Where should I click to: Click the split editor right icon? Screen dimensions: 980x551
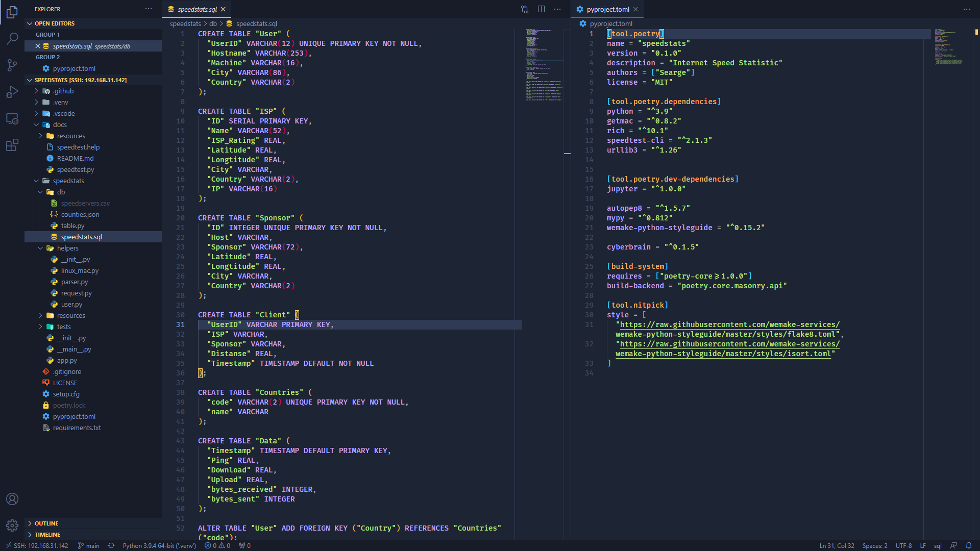(541, 9)
